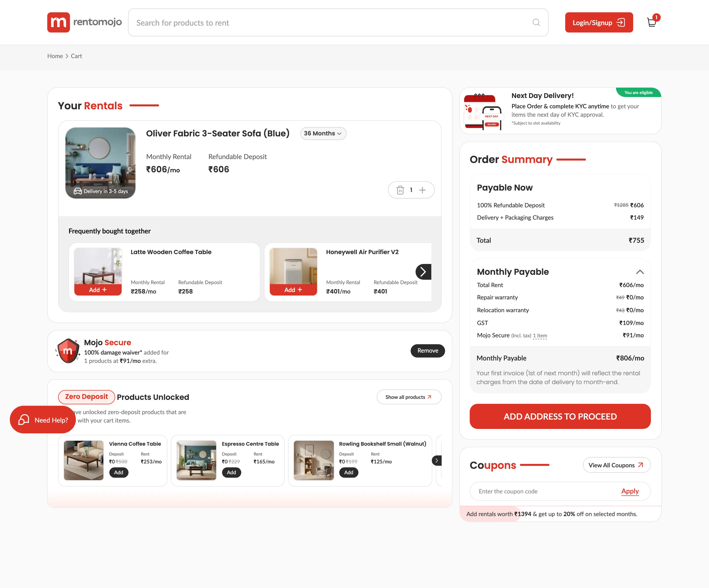The height and width of the screenshot is (588, 709).
Task: Click the ₹806/mo monthly payable amount
Action: (630, 358)
